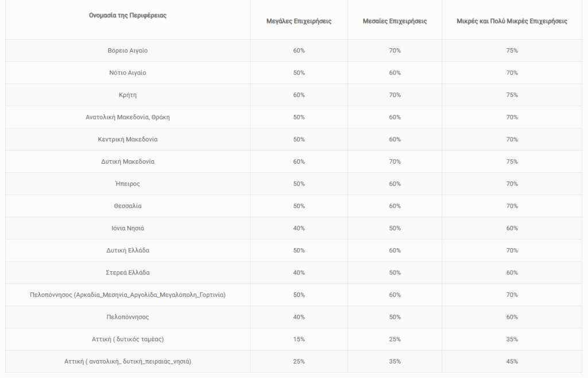
Task: Click the Στερεά Ελλάδα row label
Action: pos(127,273)
